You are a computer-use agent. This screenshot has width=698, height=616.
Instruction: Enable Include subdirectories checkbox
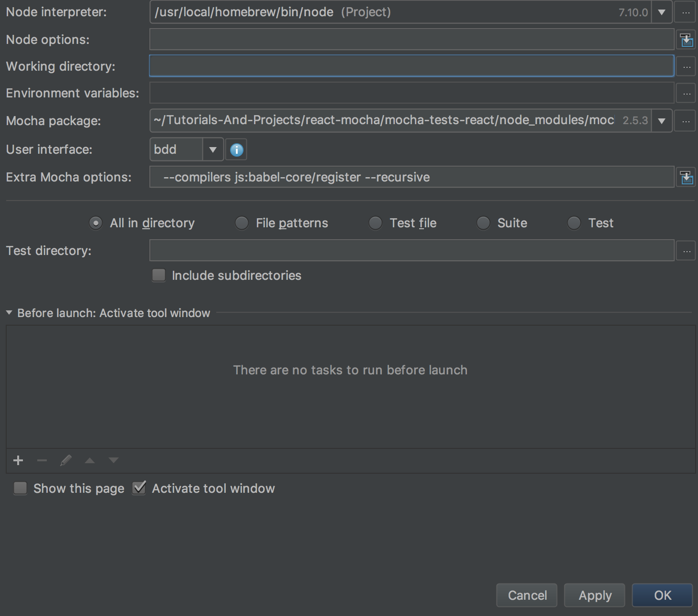pyautogui.click(x=159, y=275)
